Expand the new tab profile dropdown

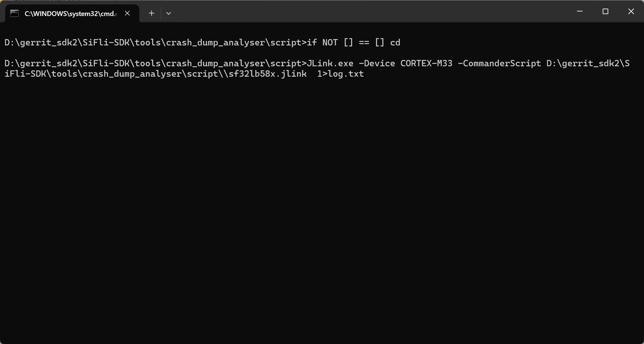tap(169, 13)
